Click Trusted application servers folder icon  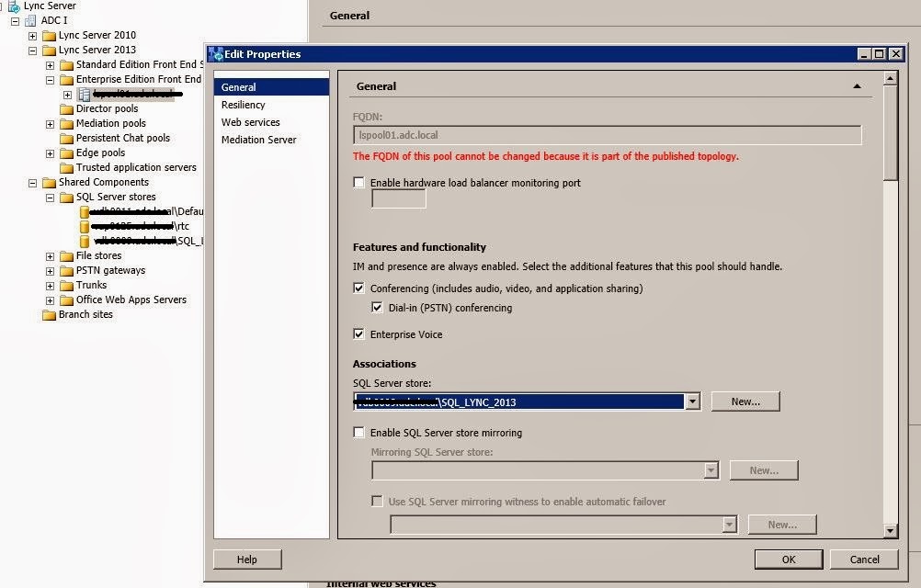pos(67,168)
